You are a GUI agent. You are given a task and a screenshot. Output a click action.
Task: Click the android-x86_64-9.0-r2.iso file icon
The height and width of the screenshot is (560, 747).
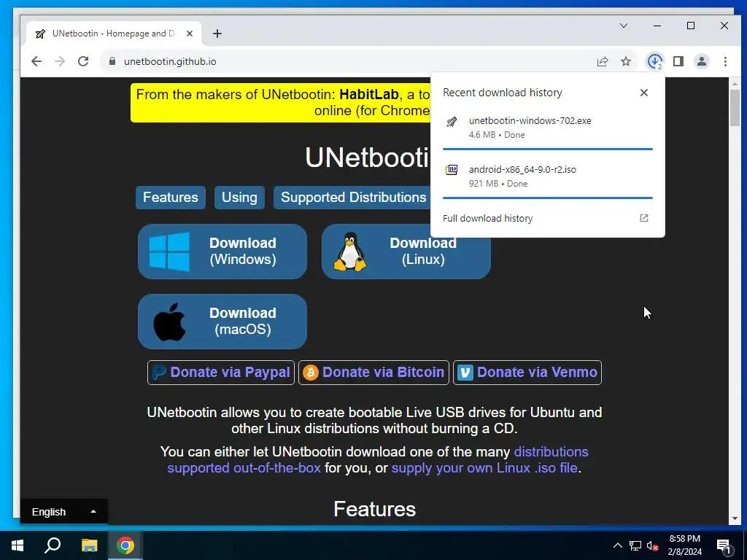pos(452,169)
